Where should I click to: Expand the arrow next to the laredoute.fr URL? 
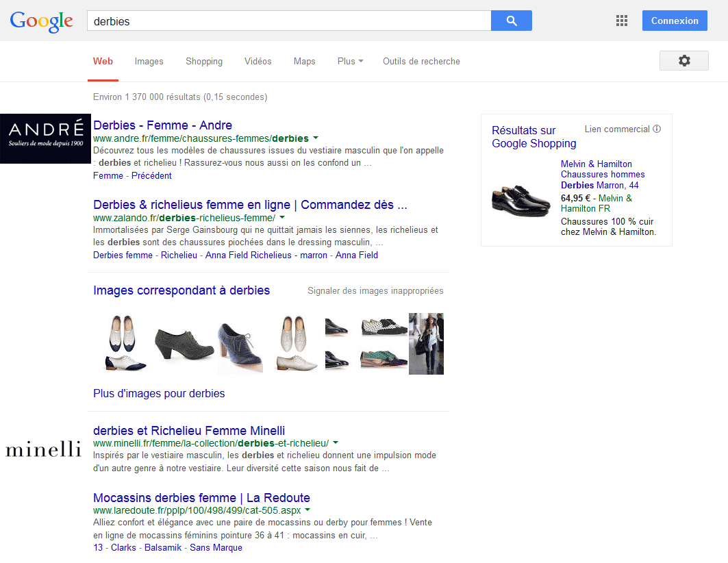(307, 510)
